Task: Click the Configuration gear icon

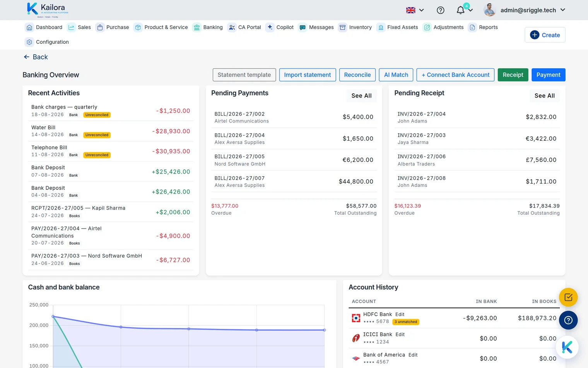Action: 29,42
